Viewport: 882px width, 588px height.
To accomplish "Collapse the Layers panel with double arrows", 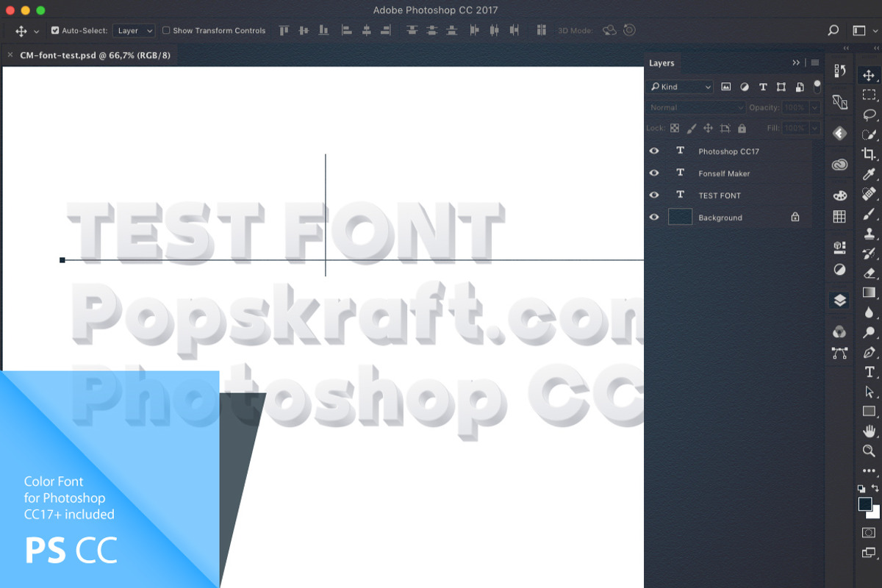I will pos(796,62).
